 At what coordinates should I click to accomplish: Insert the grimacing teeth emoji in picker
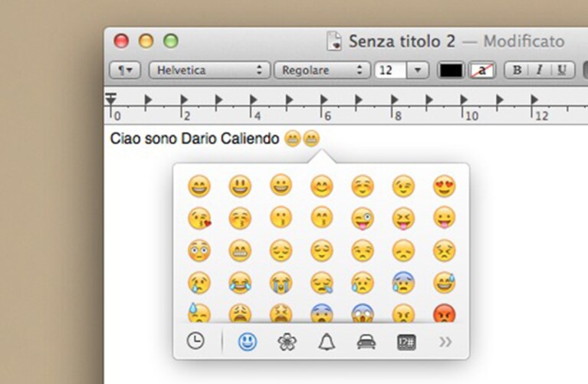click(240, 251)
